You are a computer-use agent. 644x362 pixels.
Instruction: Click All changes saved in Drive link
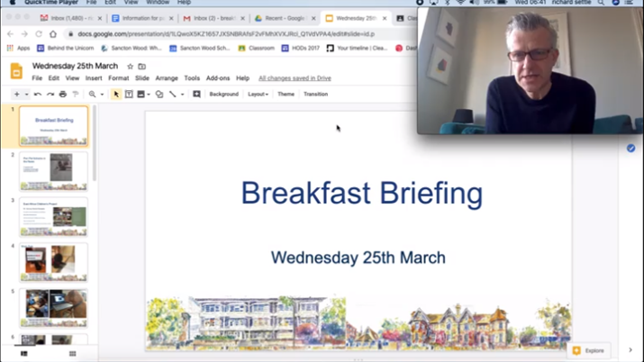pyautogui.click(x=295, y=78)
